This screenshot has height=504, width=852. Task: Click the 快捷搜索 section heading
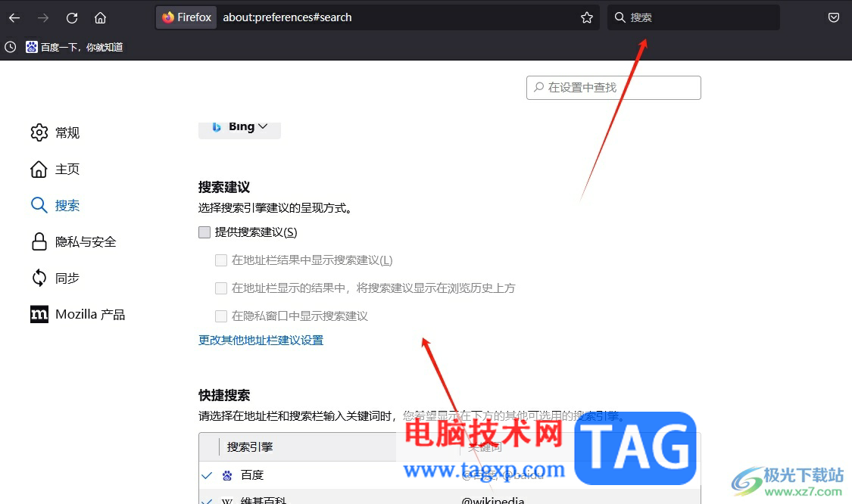[x=224, y=395]
